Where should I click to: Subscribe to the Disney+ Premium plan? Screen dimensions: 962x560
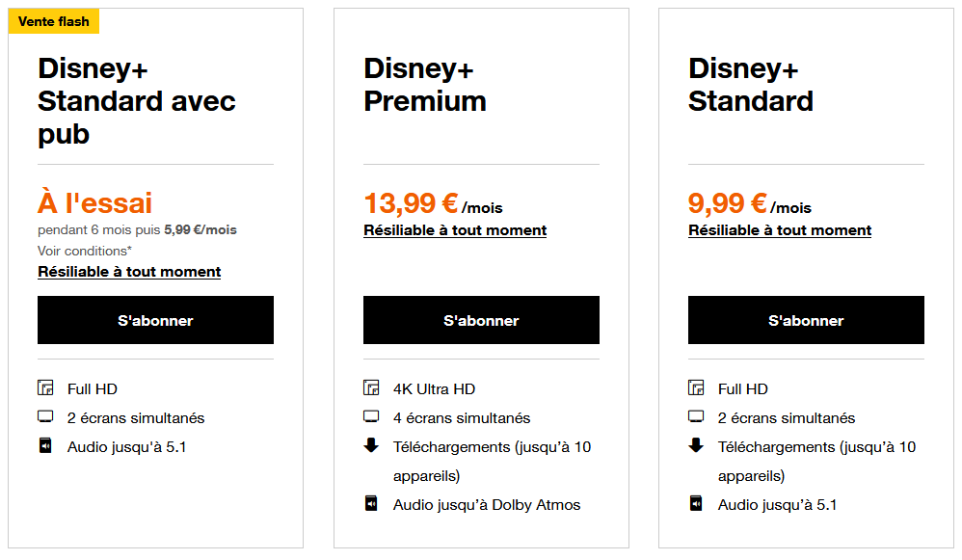pos(481,320)
